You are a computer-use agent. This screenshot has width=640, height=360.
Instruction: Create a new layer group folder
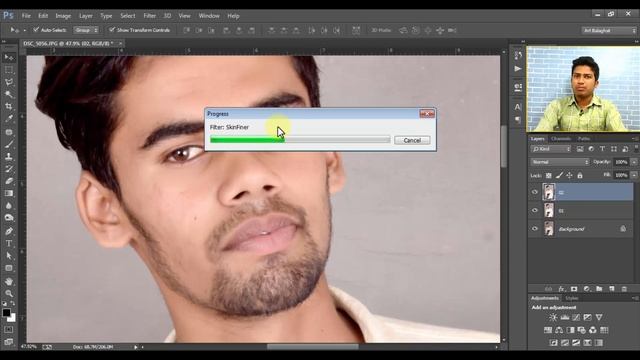599,289
